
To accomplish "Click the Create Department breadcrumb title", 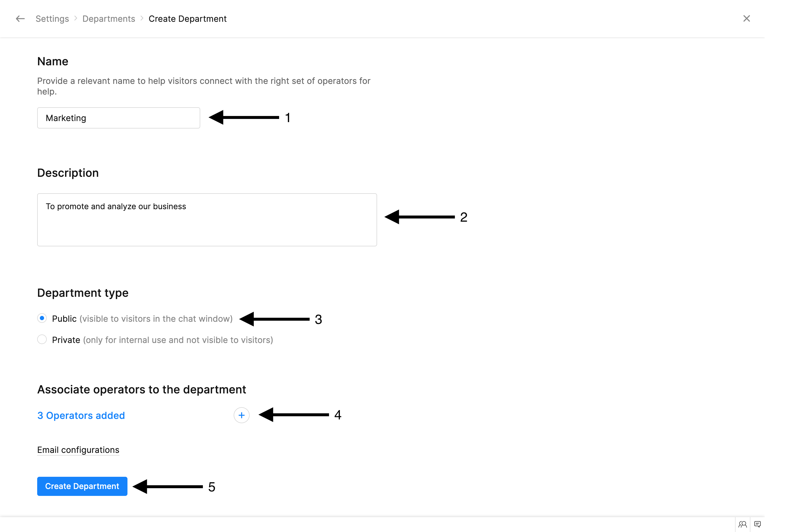I will [x=187, y=19].
